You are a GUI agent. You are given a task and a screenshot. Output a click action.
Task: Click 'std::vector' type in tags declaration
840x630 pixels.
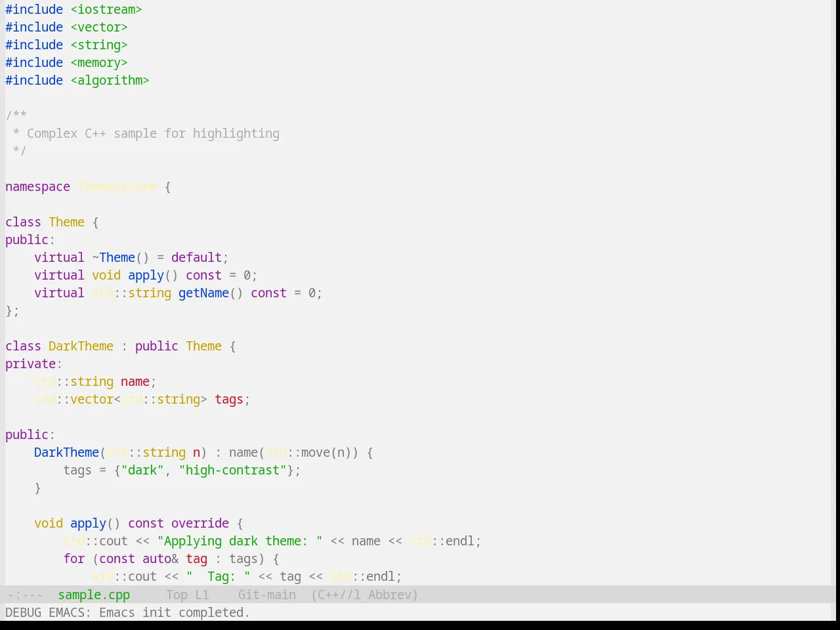pyautogui.click(x=73, y=399)
